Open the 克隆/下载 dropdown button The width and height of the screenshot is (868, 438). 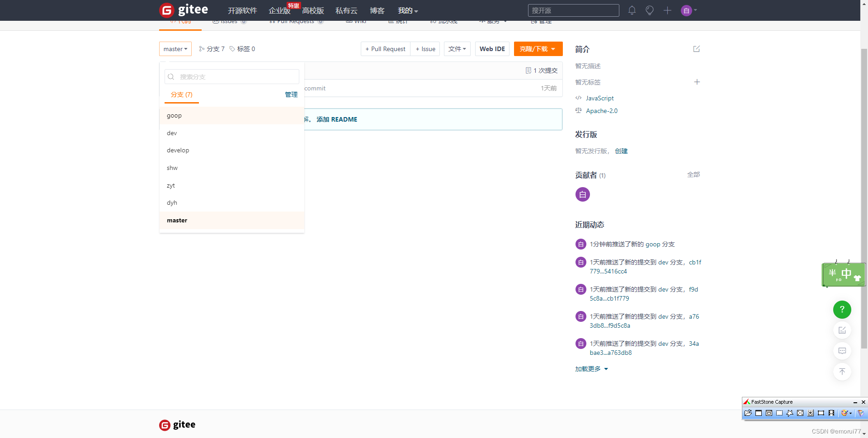point(538,49)
